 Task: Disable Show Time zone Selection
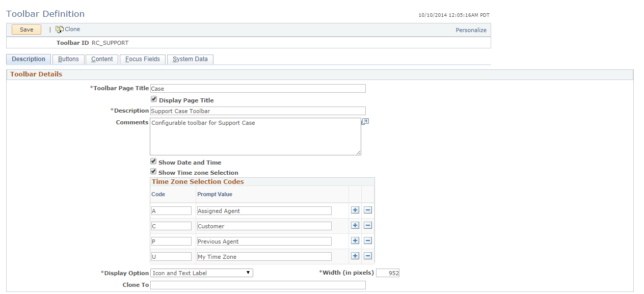[x=153, y=172]
